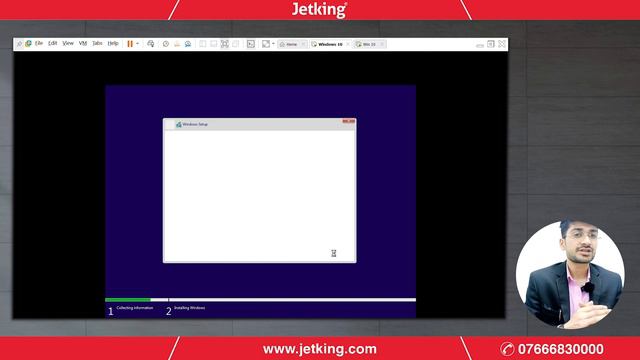Pause the virtual machine with orange button

coord(130,44)
